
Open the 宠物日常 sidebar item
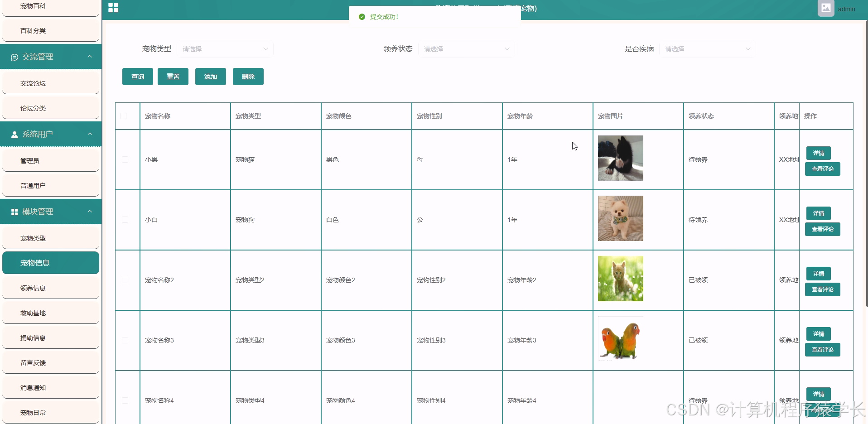tap(51, 413)
